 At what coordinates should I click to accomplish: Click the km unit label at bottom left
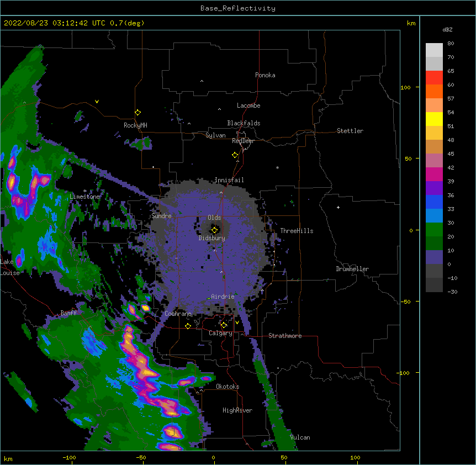click(8, 458)
